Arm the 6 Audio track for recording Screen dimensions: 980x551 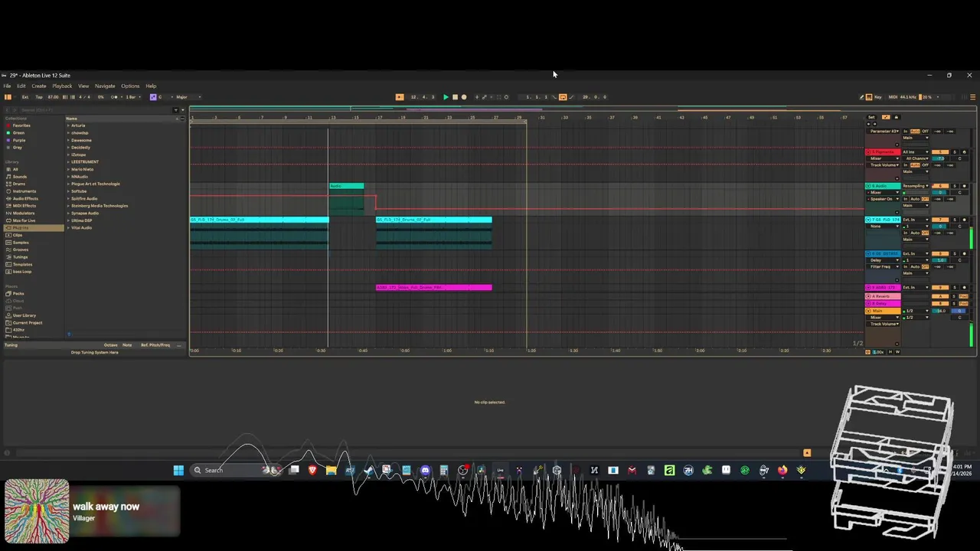pyautogui.click(x=964, y=186)
